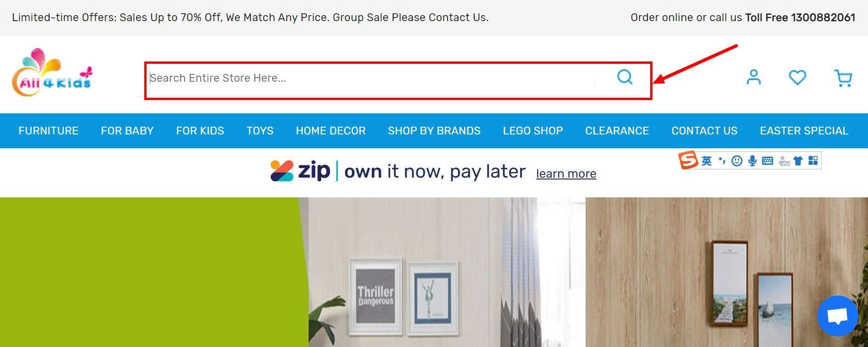Open the live chat bubble
Screen dimensions: 868x347
click(x=838, y=316)
